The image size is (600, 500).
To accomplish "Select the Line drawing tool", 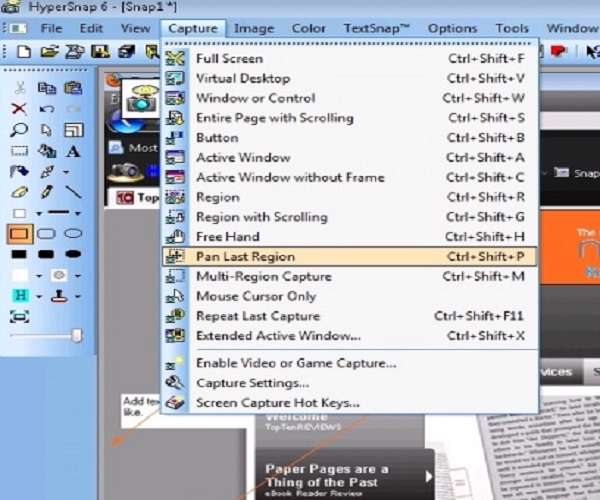I will (73, 192).
